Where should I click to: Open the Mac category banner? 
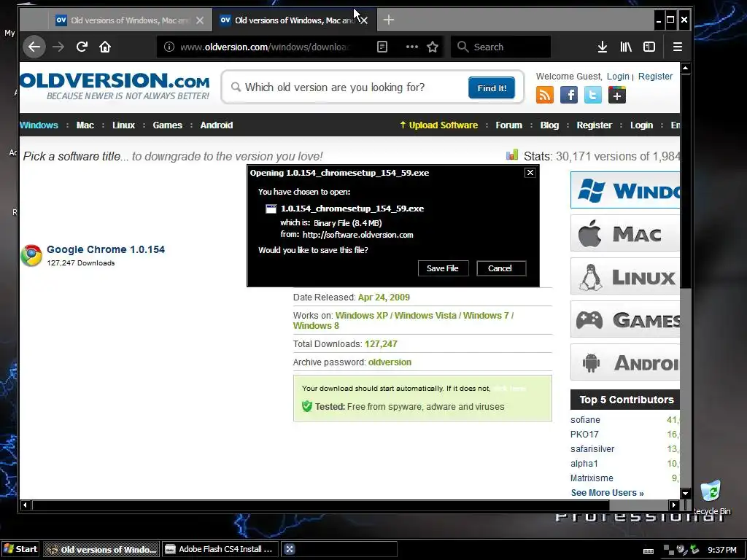tap(625, 233)
